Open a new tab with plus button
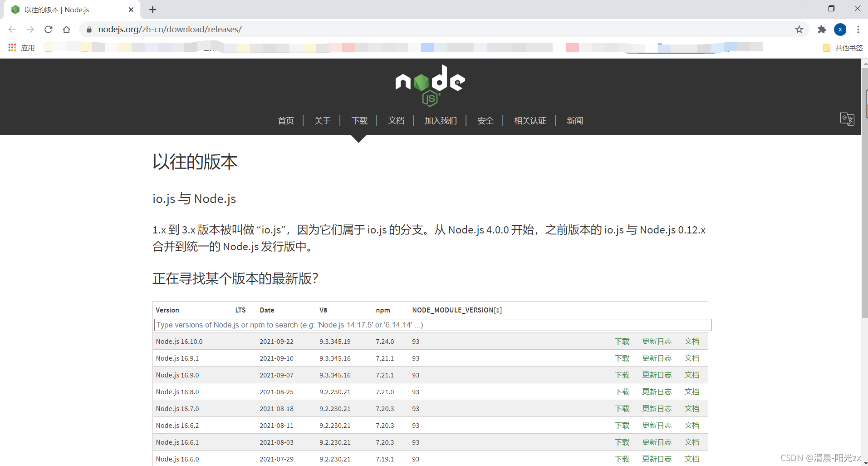Screen dimensions: 868x466 152,10
